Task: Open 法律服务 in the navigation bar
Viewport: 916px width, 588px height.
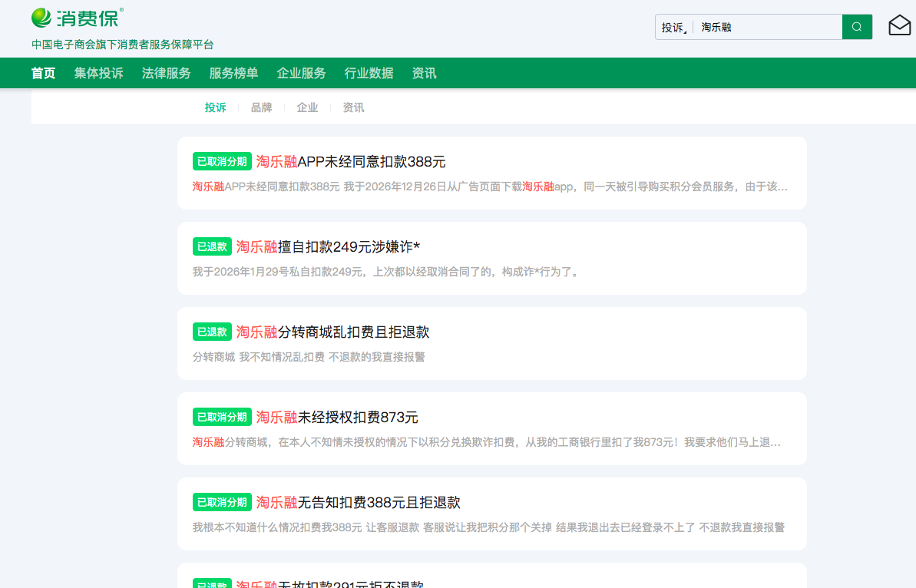Action: (166, 74)
